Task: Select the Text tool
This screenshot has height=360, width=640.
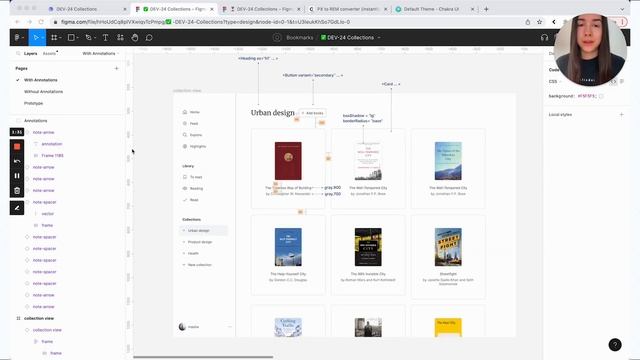Action: click(x=105, y=38)
